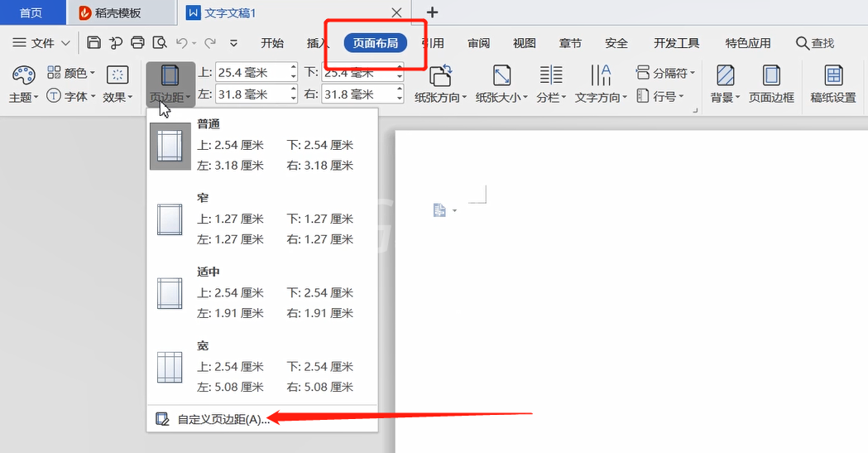Close the 文字文稿1 document tab
The image size is (868, 453).
[396, 12]
